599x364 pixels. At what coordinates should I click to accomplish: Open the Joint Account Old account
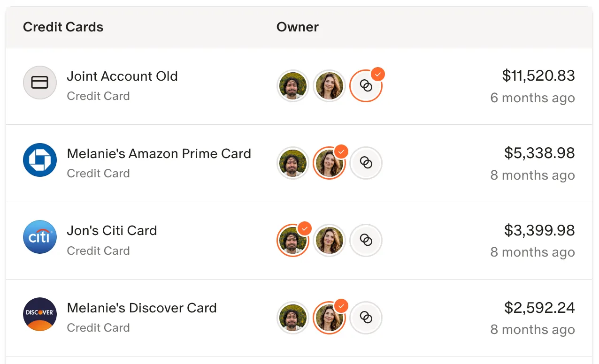coord(122,76)
